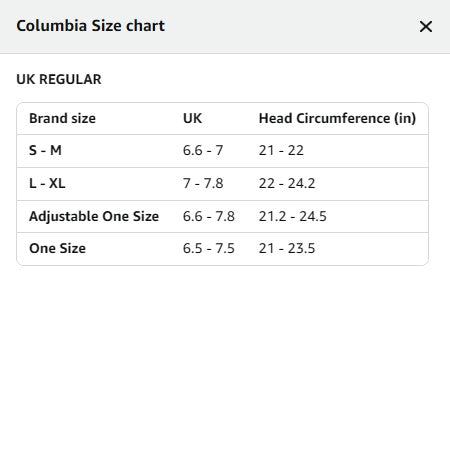
Task: Click head circumference 21 - 23.5 cell
Action: (x=287, y=248)
